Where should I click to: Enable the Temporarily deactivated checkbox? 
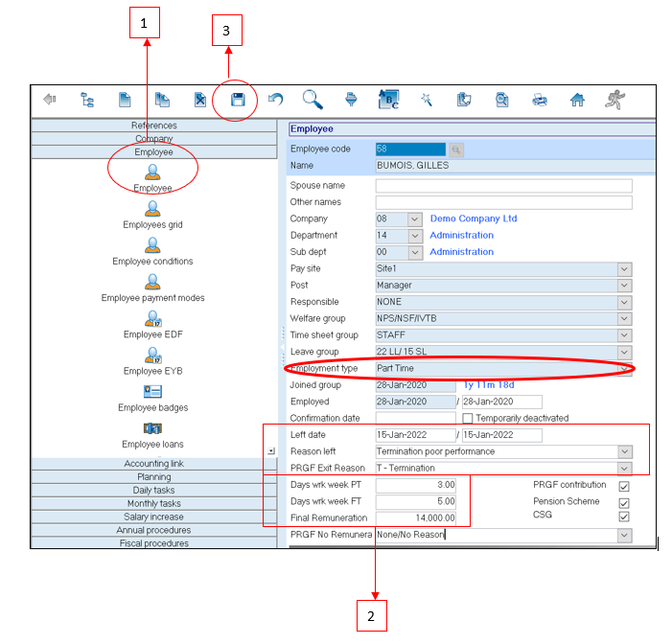pos(468,419)
